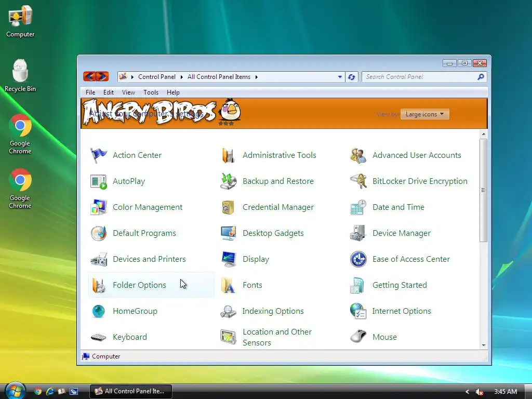The image size is (532, 399).
Task: Click the Forward navigation arrow
Action: click(x=102, y=76)
